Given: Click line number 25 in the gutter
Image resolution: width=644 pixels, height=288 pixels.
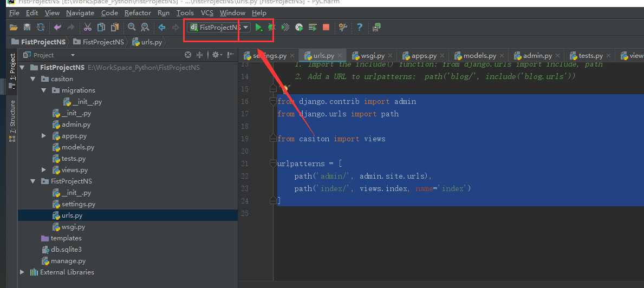Looking at the screenshot, I should (245, 213).
